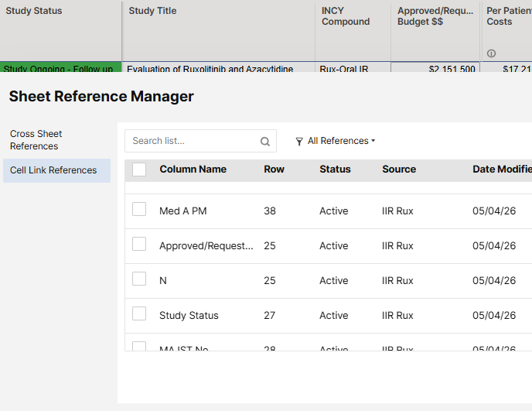The width and height of the screenshot is (532, 411).
Task: Sort by Column Name header
Action: pos(193,170)
